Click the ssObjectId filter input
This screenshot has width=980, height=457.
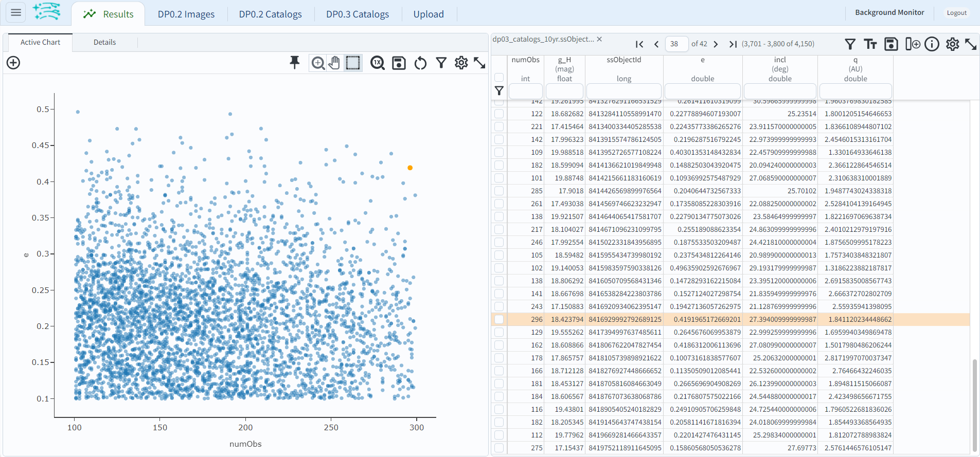(x=624, y=91)
